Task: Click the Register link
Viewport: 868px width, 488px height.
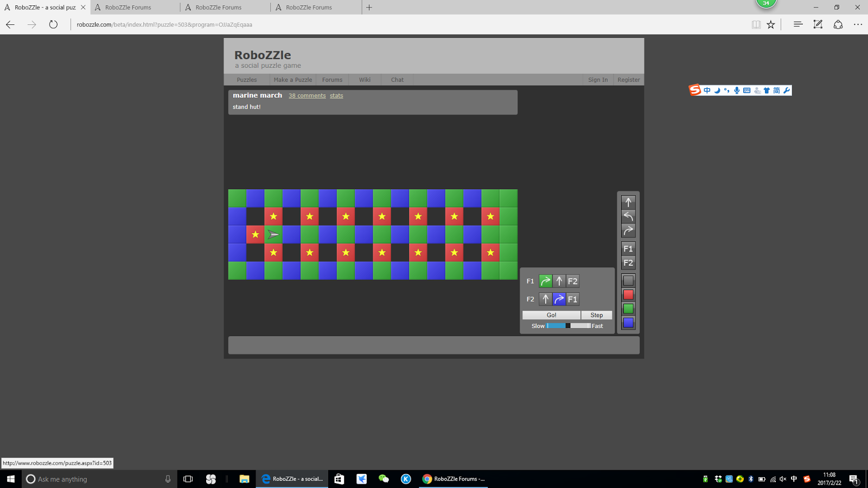Action: click(x=629, y=80)
